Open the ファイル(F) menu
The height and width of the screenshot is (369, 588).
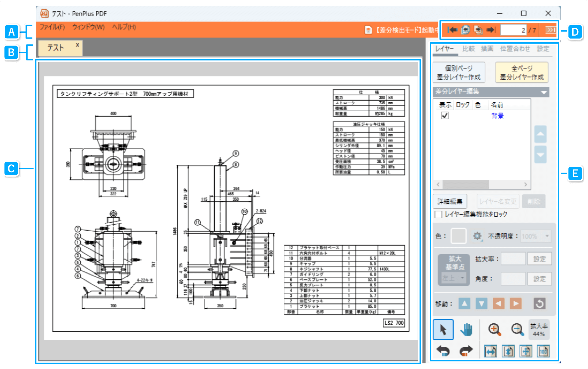click(x=52, y=27)
